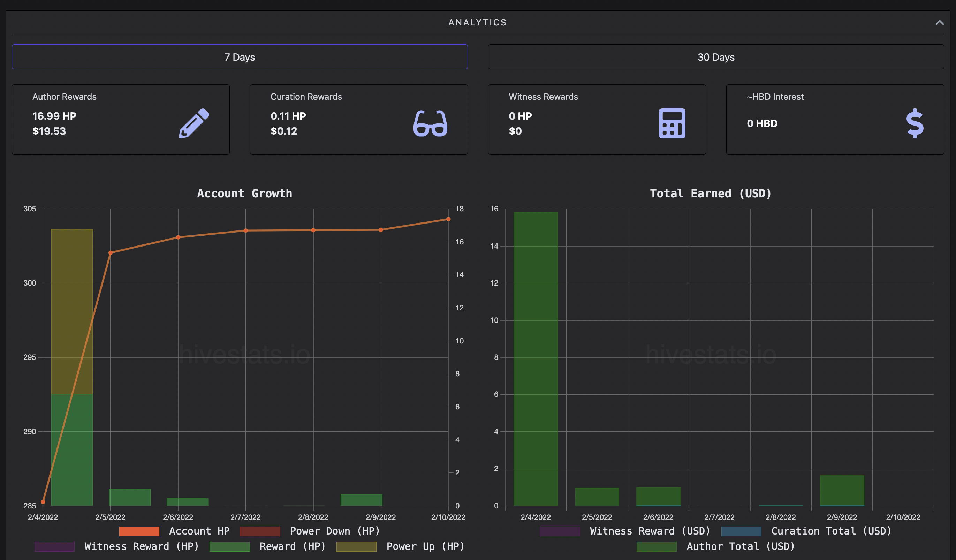956x560 pixels.
Task: Click the HBD Interest dollar icon
Action: tap(915, 123)
